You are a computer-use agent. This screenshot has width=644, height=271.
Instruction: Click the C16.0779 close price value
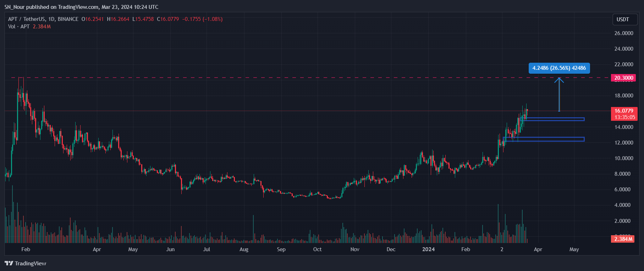click(168, 19)
